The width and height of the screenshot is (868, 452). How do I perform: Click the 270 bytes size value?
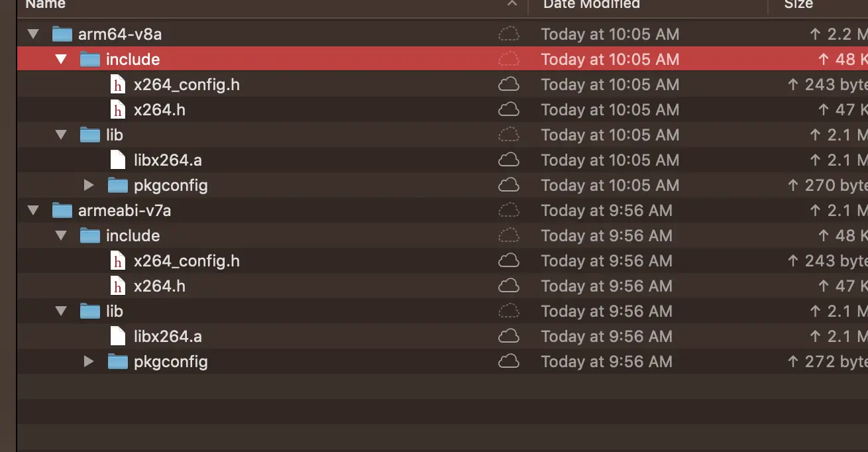tap(827, 186)
